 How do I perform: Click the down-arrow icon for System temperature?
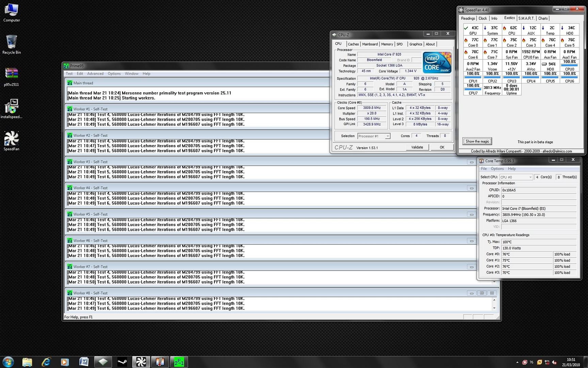coord(485,28)
